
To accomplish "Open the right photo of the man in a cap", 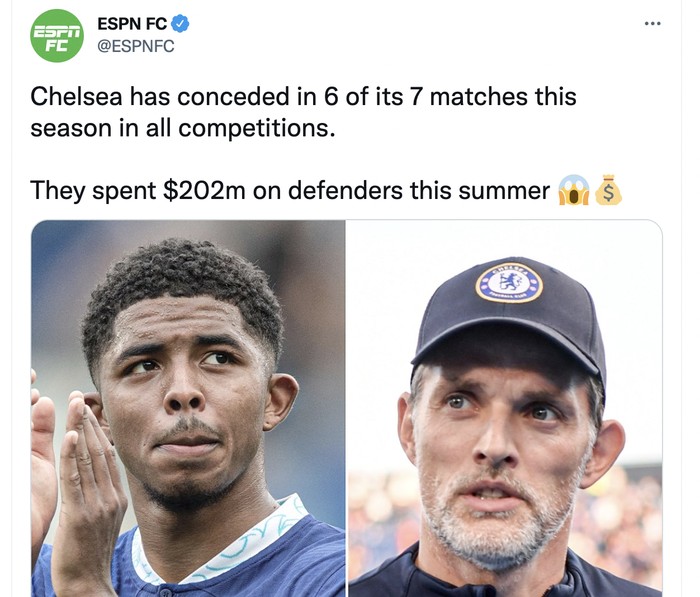I will [504, 408].
